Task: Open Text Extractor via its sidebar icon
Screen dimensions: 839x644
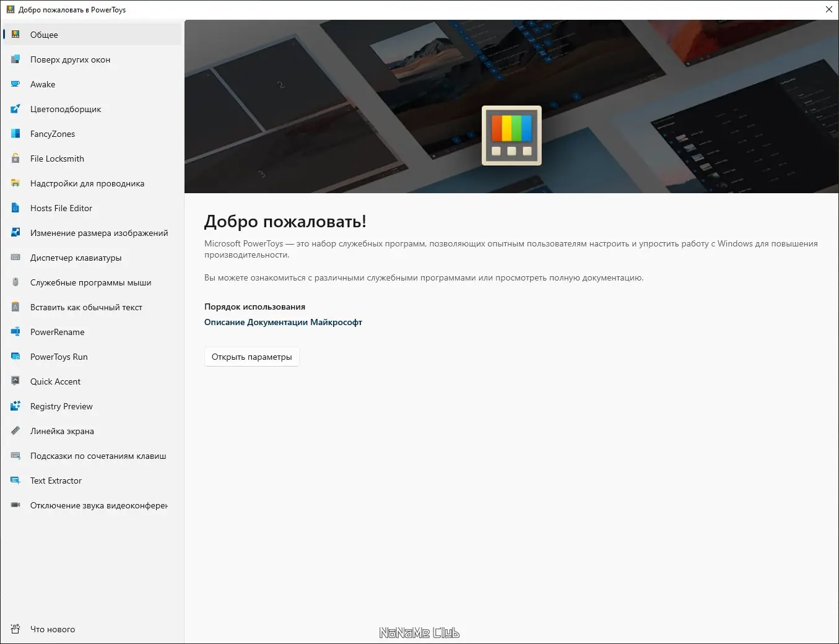Action: (15, 481)
